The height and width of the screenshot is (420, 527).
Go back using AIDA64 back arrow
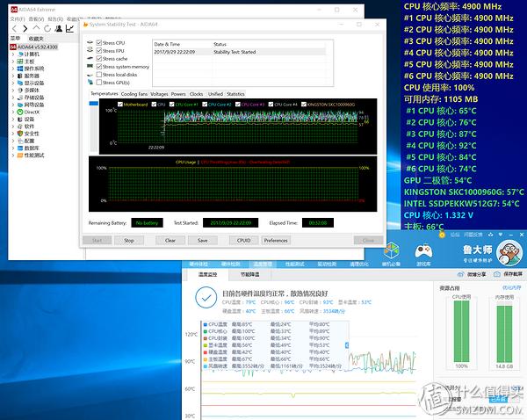pos(14,29)
